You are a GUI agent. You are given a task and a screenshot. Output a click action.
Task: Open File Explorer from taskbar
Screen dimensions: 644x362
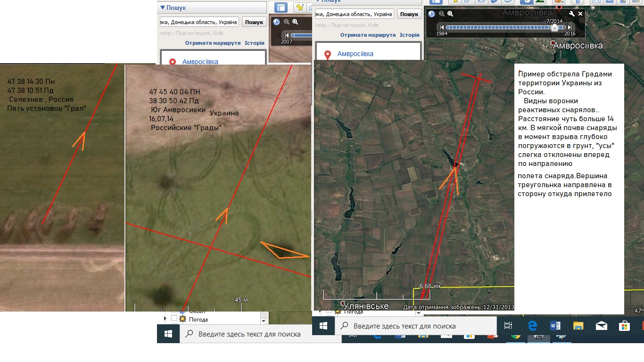tap(578, 326)
